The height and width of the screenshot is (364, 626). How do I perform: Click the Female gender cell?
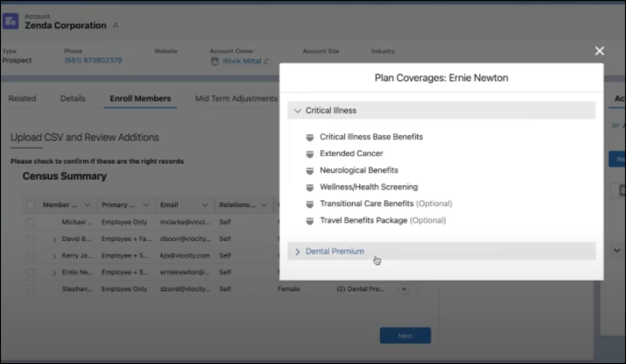(288, 289)
